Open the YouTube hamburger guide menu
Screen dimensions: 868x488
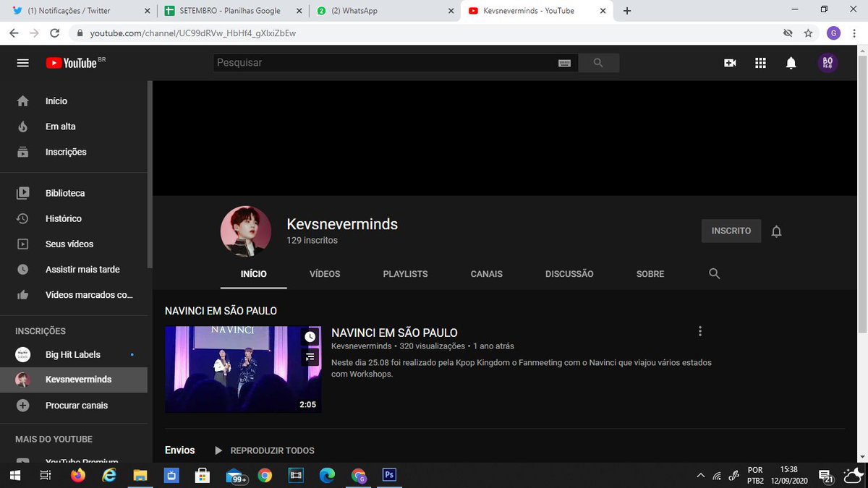(23, 63)
